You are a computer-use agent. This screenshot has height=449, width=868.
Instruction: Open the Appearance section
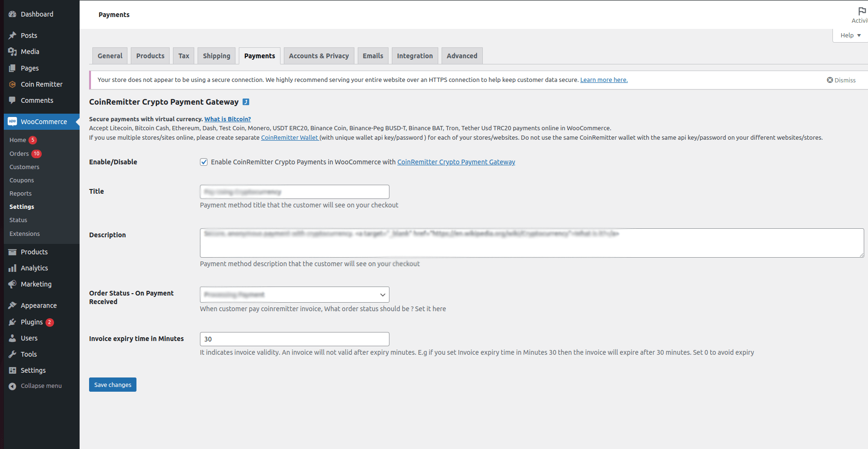click(x=38, y=305)
